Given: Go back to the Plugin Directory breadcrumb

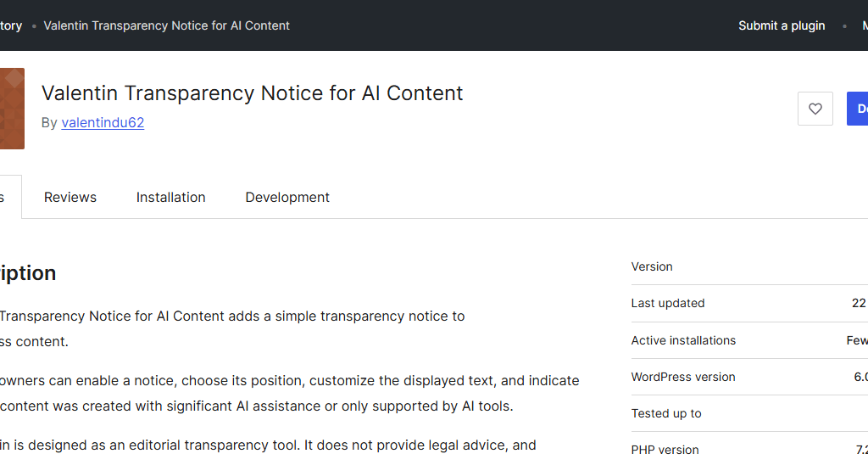Looking at the screenshot, I should [10, 25].
